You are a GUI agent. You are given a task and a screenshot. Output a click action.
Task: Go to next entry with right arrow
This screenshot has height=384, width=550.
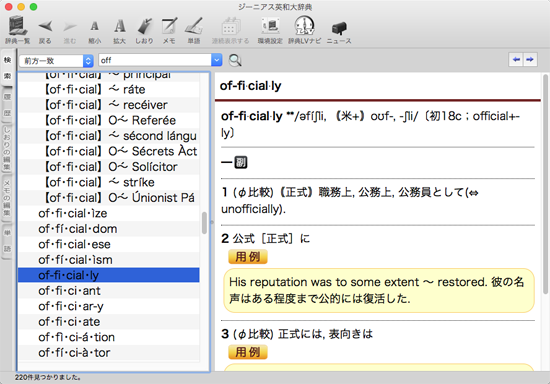click(x=530, y=60)
